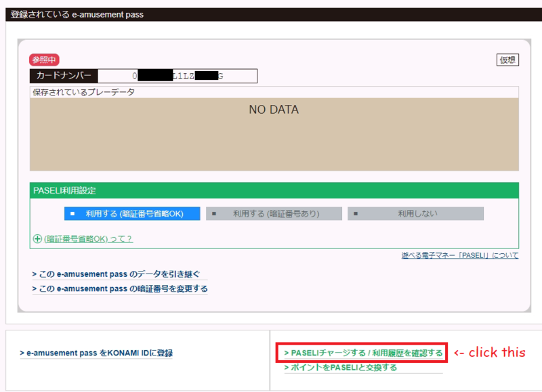Click PASELIチャージする / 利用履歴を確認する link
542x392 pixels.
[363, 353]
